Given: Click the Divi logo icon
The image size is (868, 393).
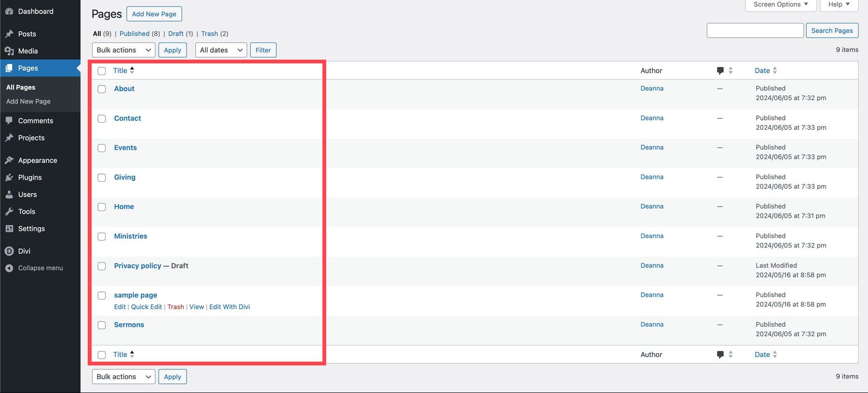Looking at the screenshot, I should tap(9, 251).
